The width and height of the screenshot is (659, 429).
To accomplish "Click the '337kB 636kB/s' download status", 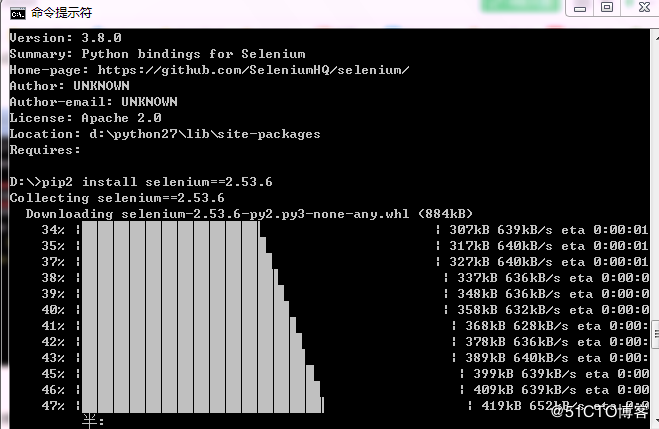I will pyautogui.click(x=509, y=278).
